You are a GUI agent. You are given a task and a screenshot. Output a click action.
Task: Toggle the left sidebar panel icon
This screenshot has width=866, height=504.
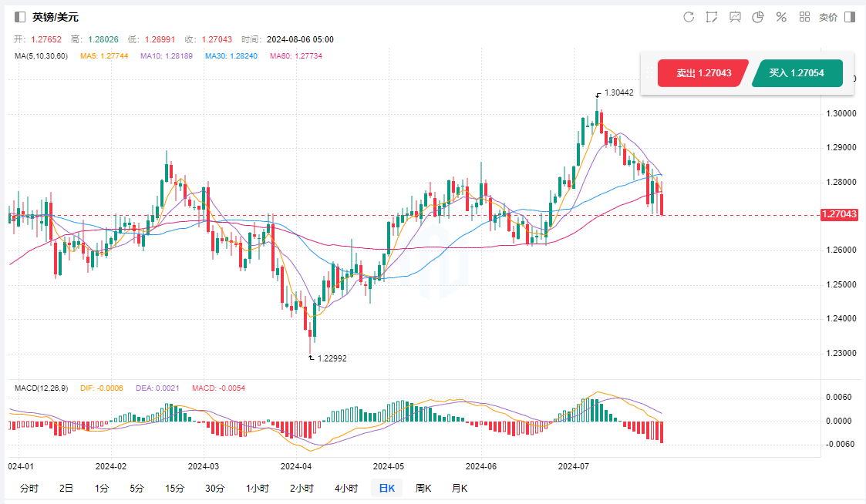(20, 17)
